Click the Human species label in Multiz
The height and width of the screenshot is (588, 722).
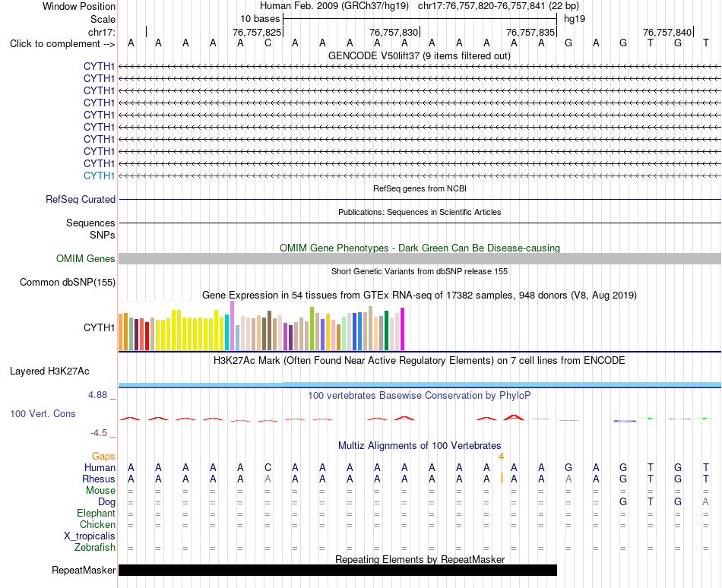100,467
